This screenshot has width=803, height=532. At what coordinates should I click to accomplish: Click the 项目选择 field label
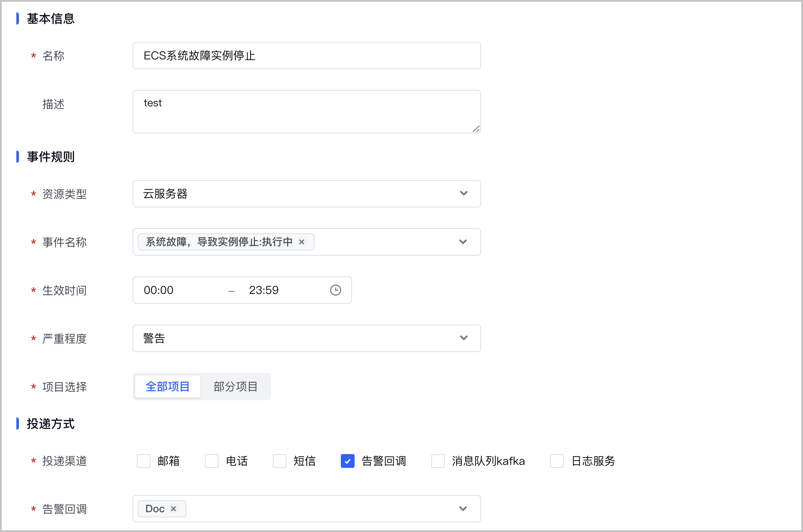coord(65,387)
